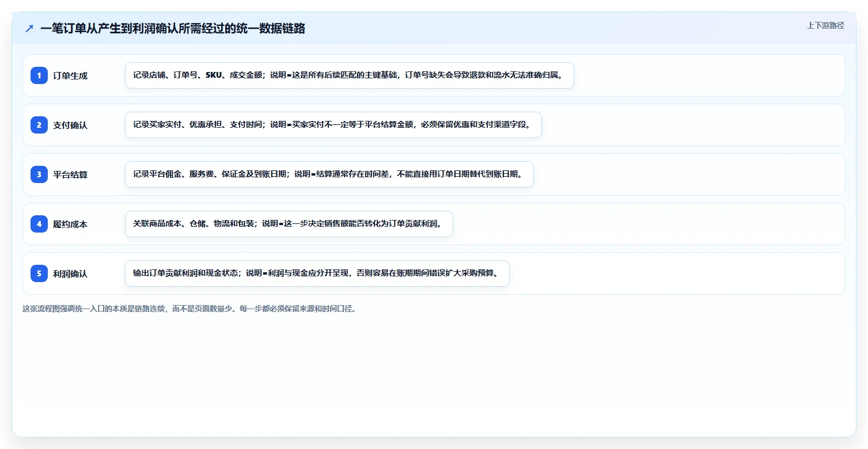Open the description box starting 关联商品成本

click(289, 224)
